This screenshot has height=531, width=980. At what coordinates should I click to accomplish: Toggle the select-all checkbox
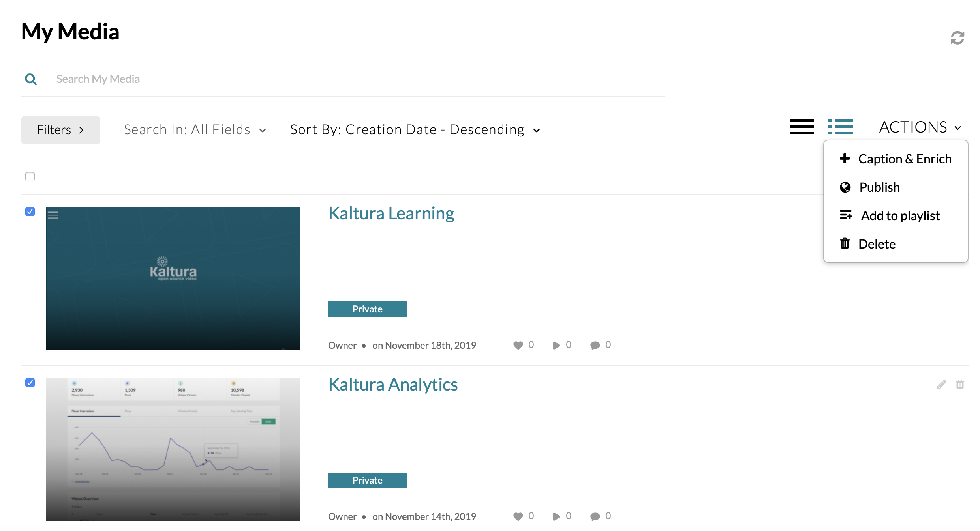[30, 176]
